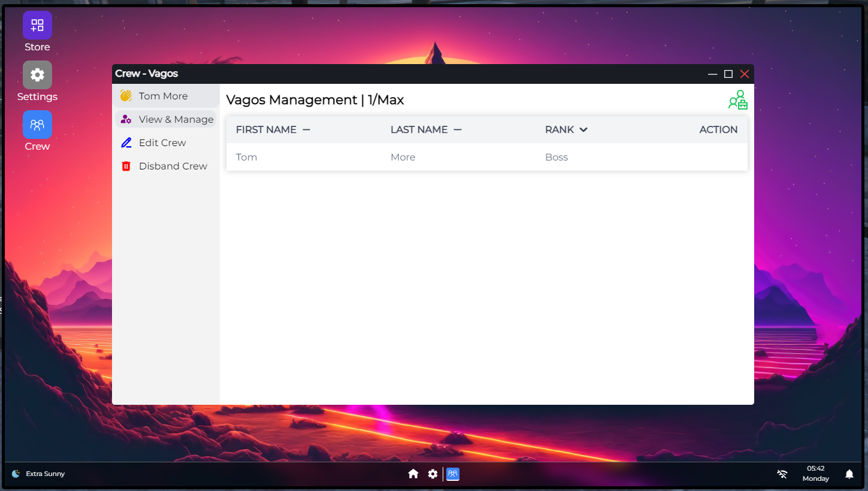Maximize the Crew - Vagos window
The width and height of the screenshot is (868, 491).
pos(728,74)
